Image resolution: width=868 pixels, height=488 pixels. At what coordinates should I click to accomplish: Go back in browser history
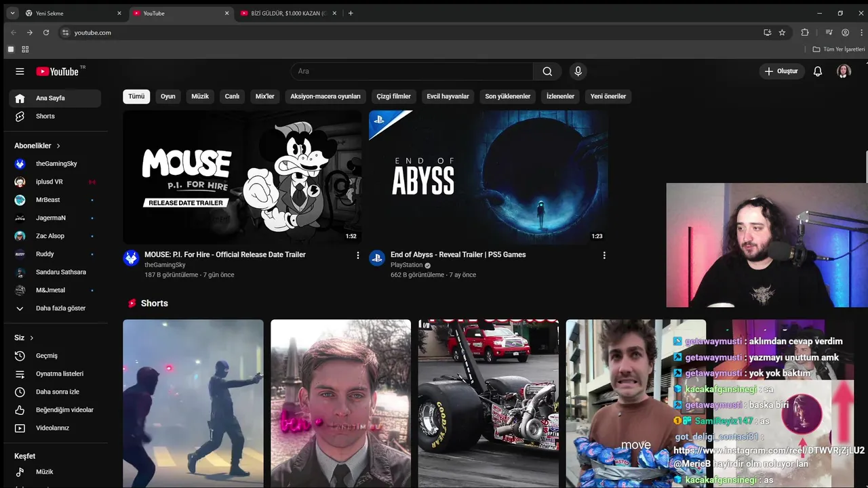tap(14, 33)
